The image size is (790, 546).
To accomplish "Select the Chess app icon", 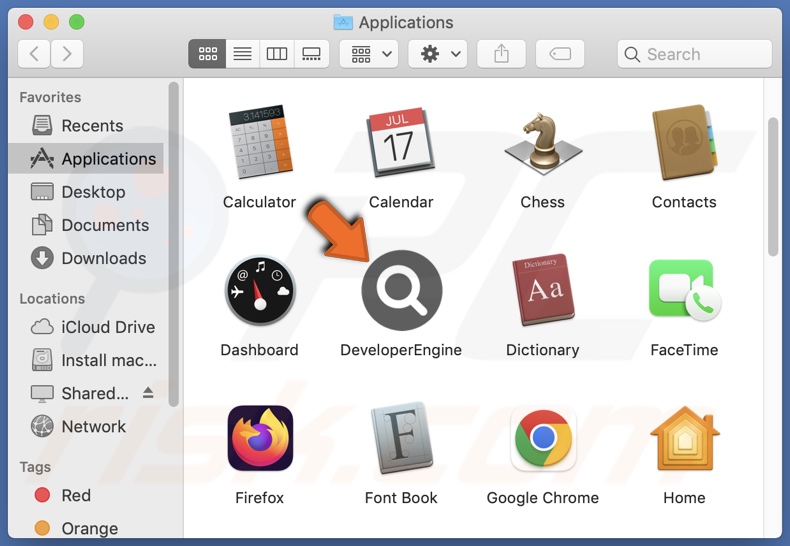I will tap(543, 143).
